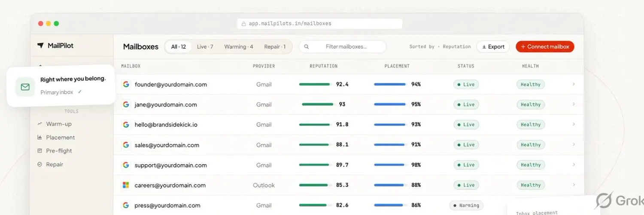This screenshot has height=215, width=644.
Task: Click the Warm-up icon in sidebar
Action: (40, 124)
